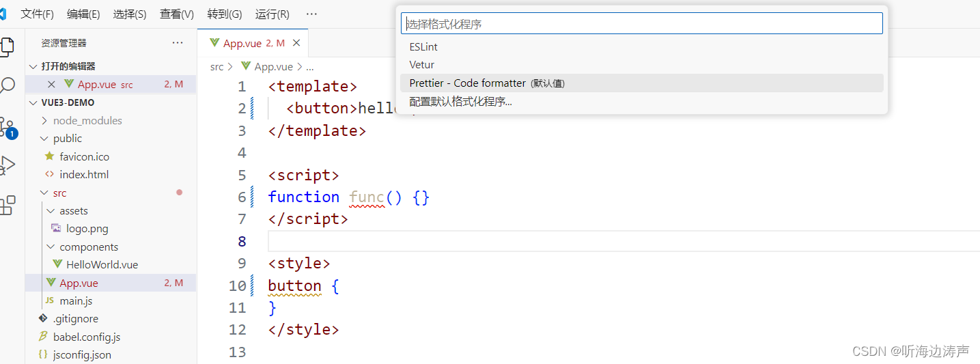Viewport: 980px width, 364px height.
Task: Open the 运行(R) menu
Action: tap(272, 14)
